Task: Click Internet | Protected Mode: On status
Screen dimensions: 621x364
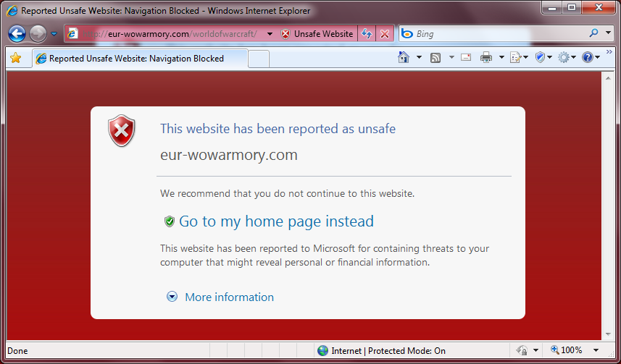Action: (x=388, y=351)
